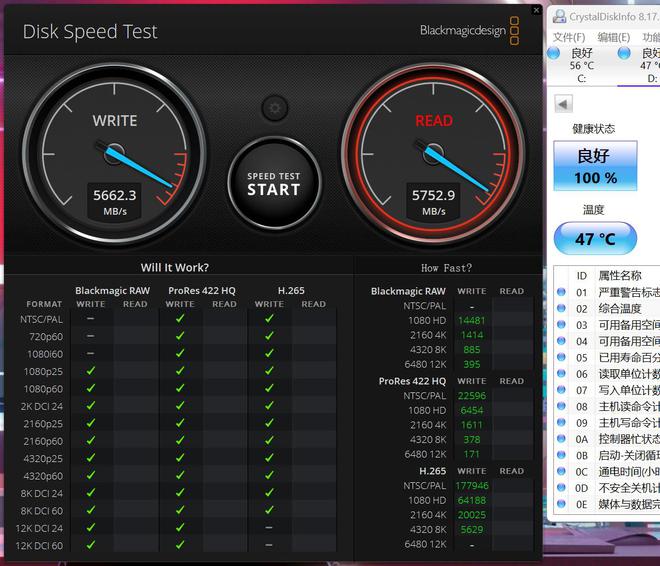Select attribute row 0A 控制器忙状态
The width and height of the screenshot is (660, 566).
coord(607,439)
